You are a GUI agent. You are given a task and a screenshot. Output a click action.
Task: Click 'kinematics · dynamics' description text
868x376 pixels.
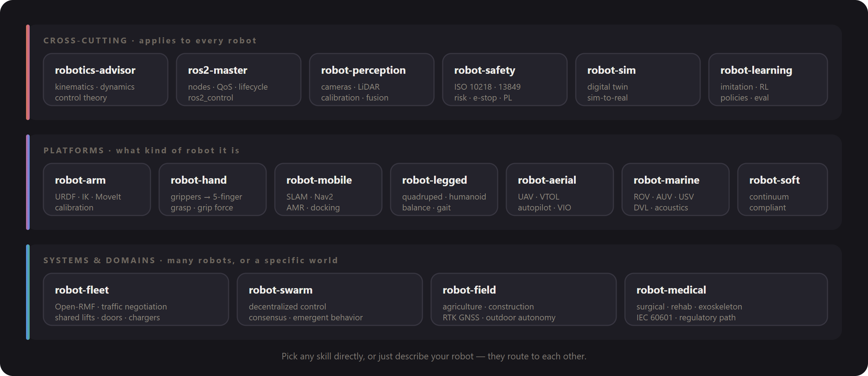pyautogui.click(x=95, y=87)
